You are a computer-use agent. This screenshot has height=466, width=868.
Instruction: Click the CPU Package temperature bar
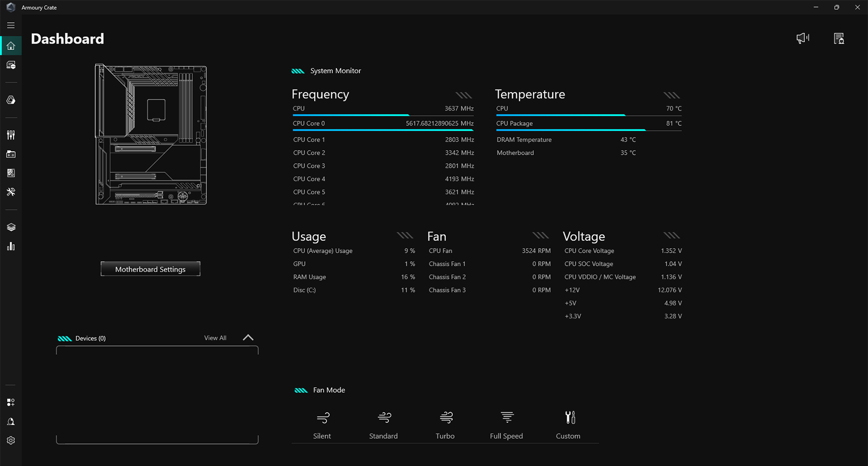[x=589, y=130]
